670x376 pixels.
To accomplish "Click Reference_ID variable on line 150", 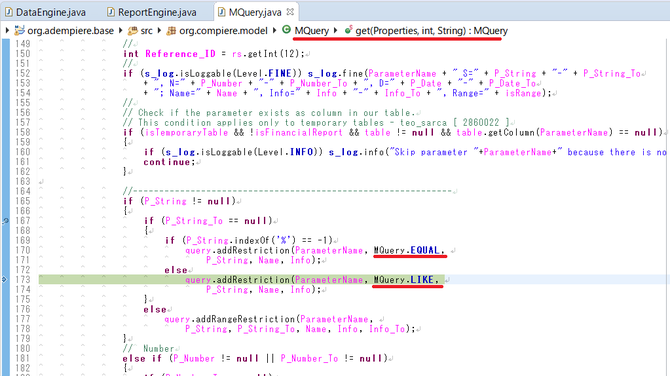I will 180,54.
